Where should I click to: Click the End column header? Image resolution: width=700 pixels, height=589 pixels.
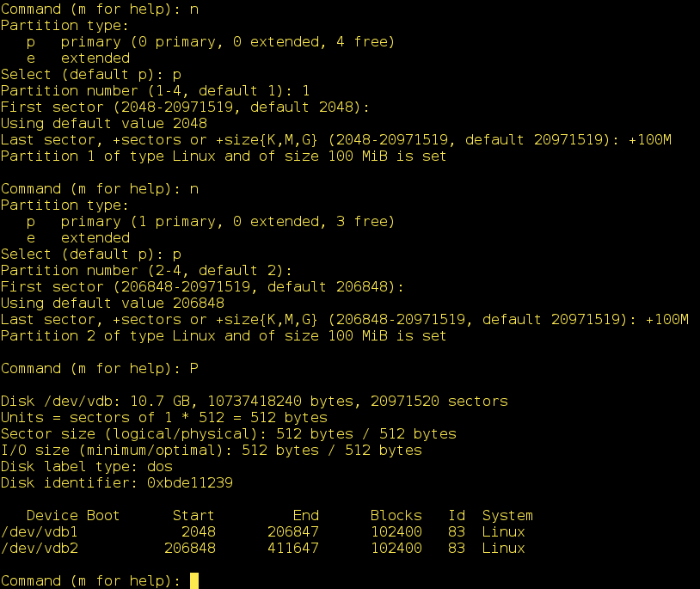click(306, 516)
